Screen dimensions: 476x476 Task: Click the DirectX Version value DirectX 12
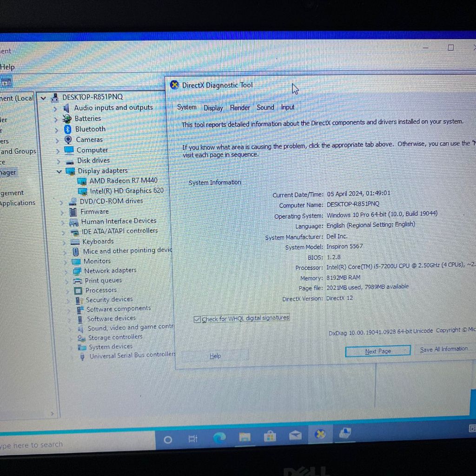coord(339,298)
